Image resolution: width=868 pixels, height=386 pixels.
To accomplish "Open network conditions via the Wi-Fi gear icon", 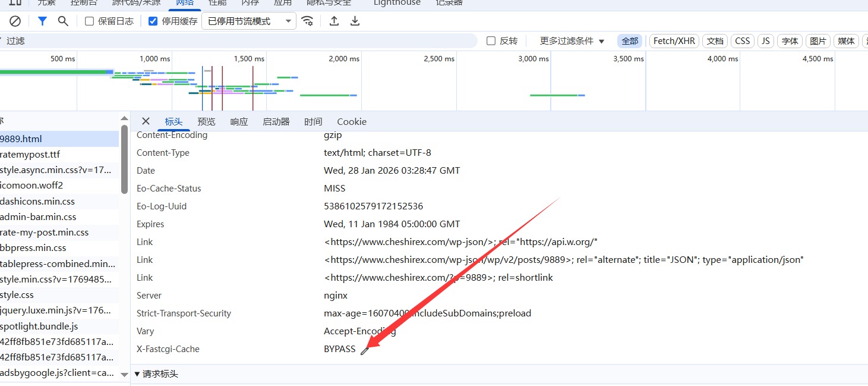I will pos(307,21).
